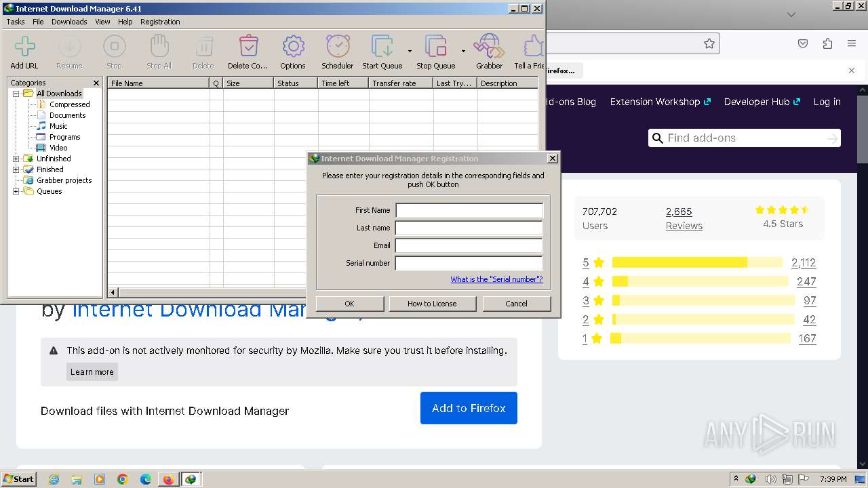Open the Tasks menu
868x488 pixels.
[x=16, y=22]
